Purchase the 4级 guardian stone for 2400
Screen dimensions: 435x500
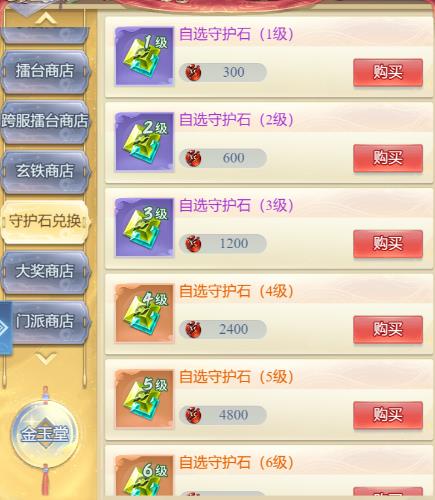pos(388,329)
